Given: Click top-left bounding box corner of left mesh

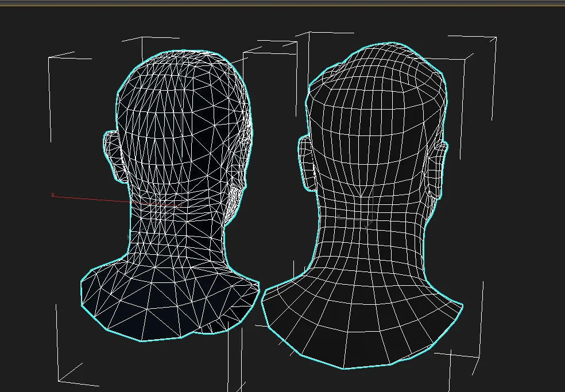Looking at the screenshot, I should [x=49, y=58].
